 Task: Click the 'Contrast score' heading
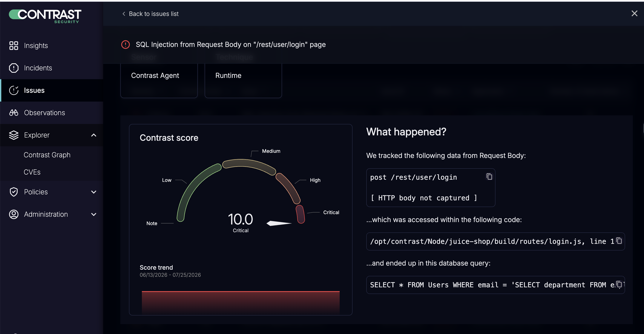(x=169, y=138)
